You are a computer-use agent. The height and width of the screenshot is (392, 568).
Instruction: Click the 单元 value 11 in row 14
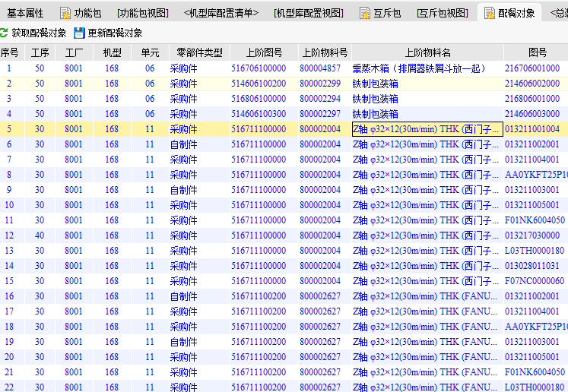coord(150,266)
